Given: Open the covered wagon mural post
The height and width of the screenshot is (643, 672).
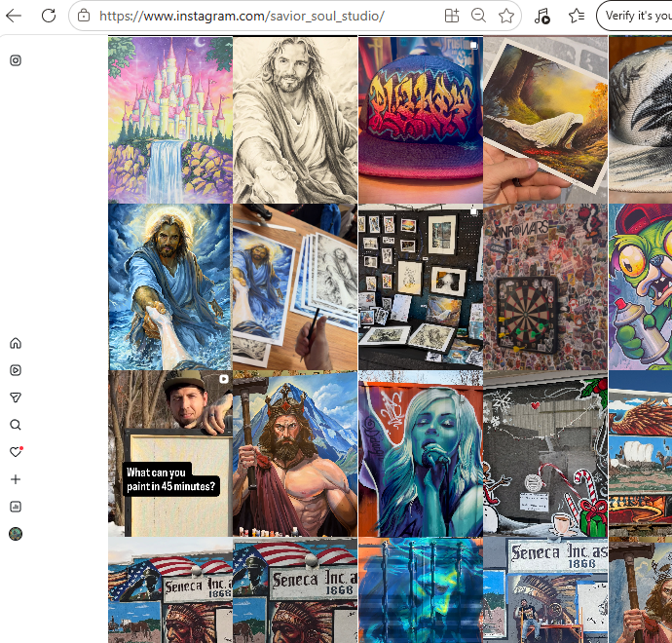Looking at the screenshot, I should click(x=640, y=454).
